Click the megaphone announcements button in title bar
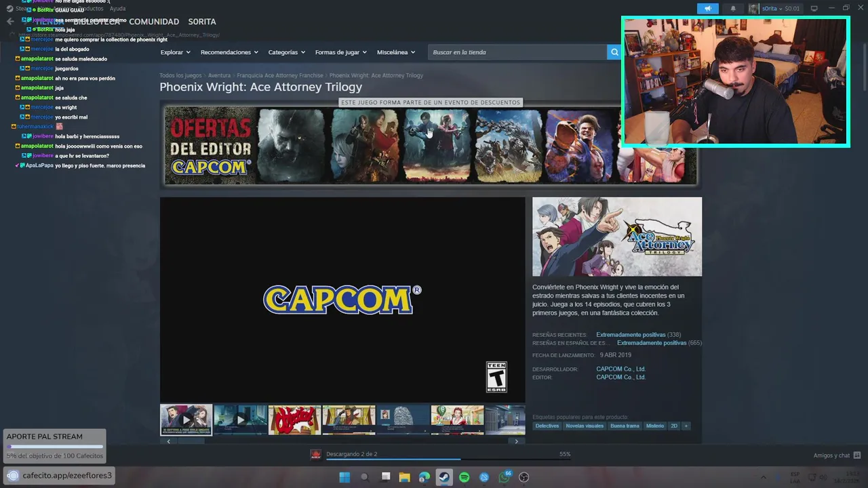 click(707, 8)
